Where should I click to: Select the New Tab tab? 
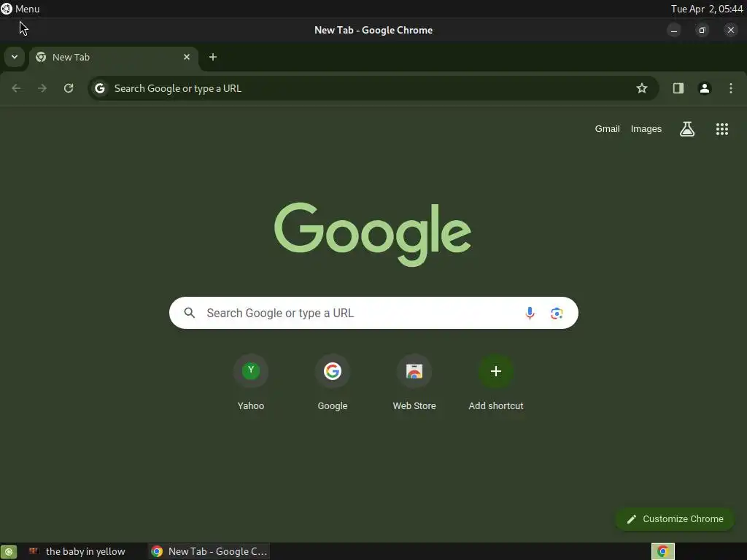pos(113,57)
